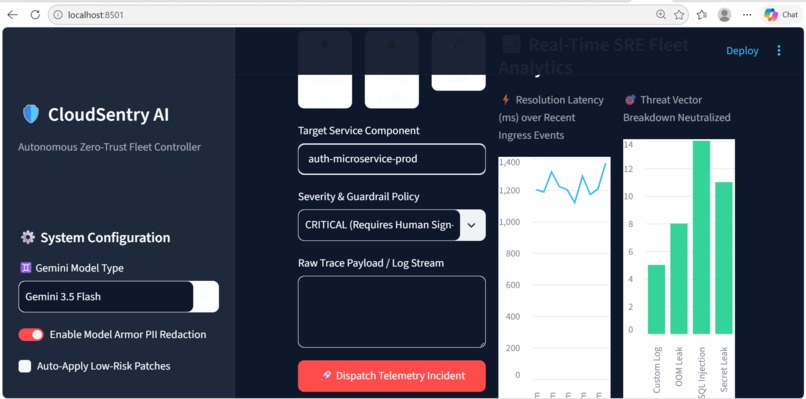Click the Deploy button
The height and width of the screenshot is (399, 806).
pyautogui.click(x=742, y=51)
